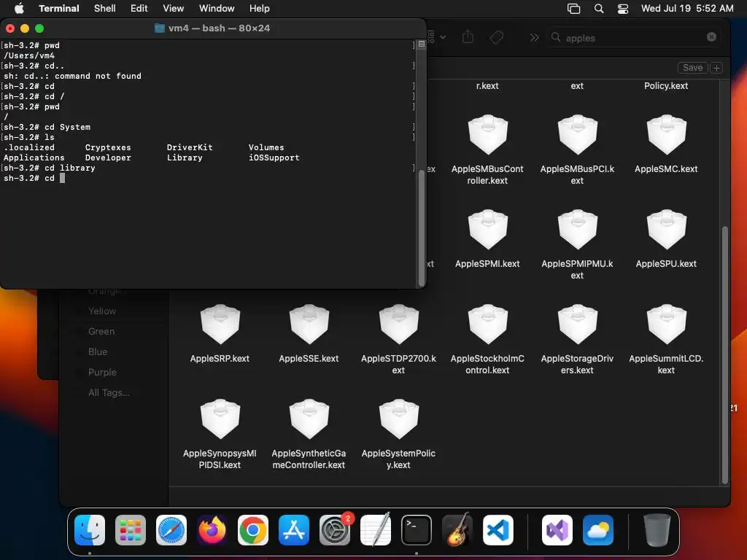
Task: Open Visual Studio Code from the Dock
Action: [498, 530]
